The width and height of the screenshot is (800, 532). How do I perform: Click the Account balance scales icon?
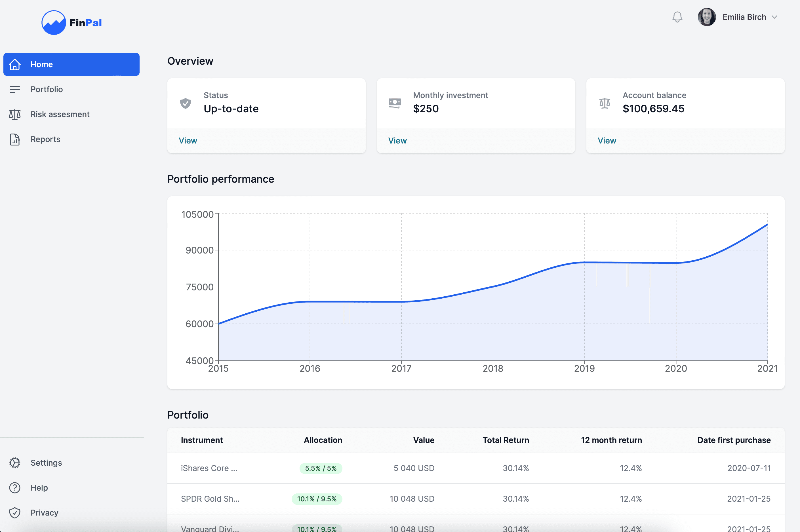[605, 103]
